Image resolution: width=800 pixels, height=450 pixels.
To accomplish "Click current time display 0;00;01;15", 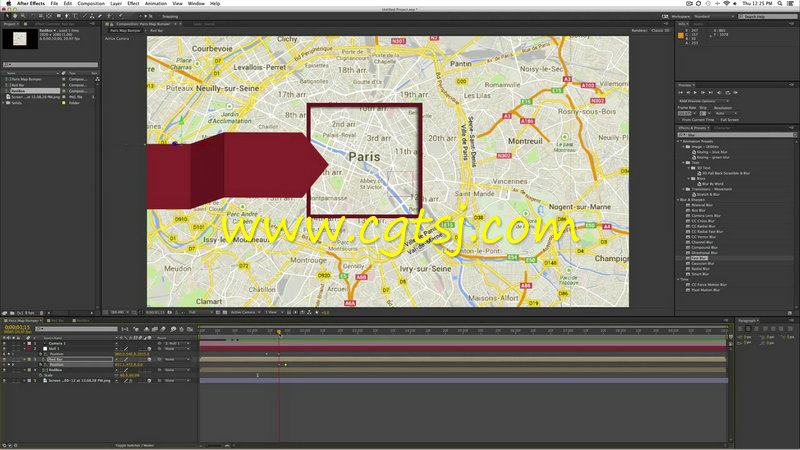I will 17,327.
